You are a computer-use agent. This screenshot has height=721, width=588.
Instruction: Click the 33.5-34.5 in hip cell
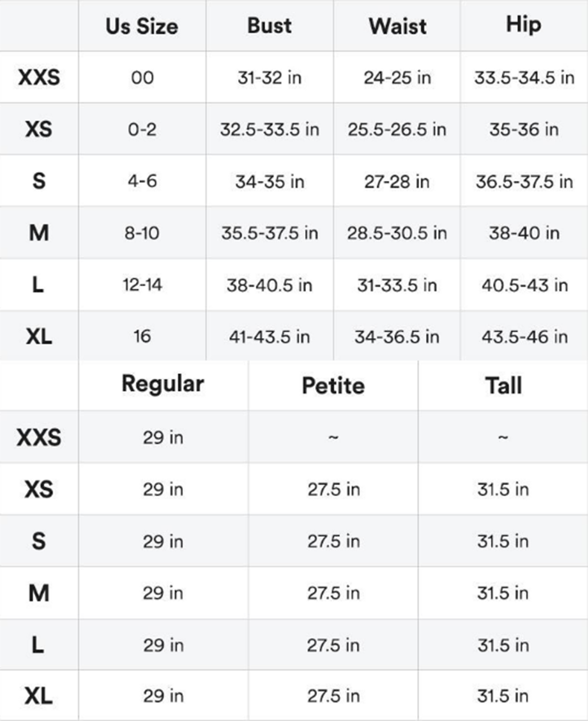coord(524,78)
